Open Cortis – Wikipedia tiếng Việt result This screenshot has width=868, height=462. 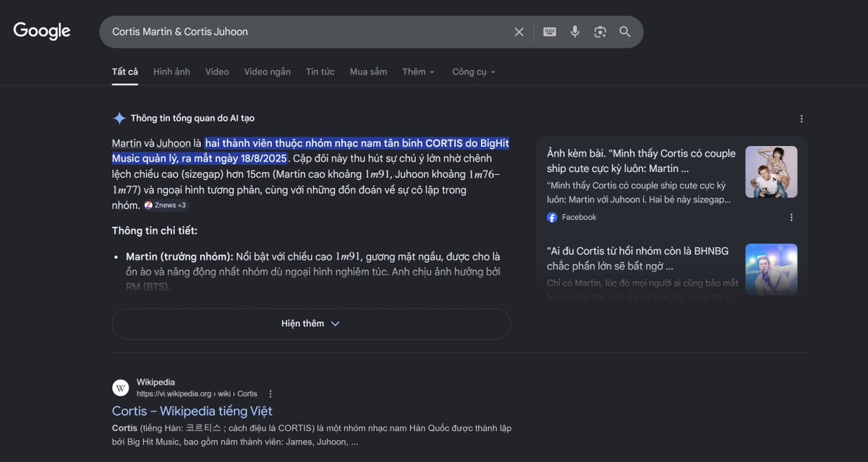click(192, 411)
